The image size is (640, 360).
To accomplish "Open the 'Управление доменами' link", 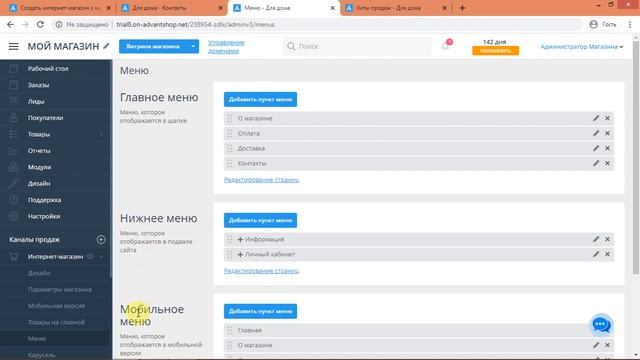I will (226, 47).
